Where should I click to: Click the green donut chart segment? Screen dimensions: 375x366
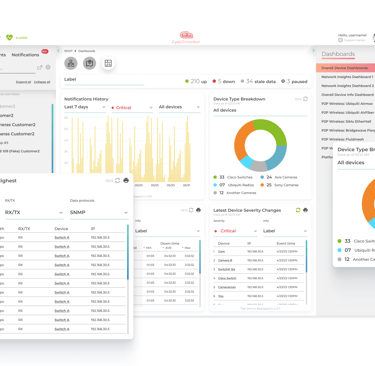[x=273, y=131]
